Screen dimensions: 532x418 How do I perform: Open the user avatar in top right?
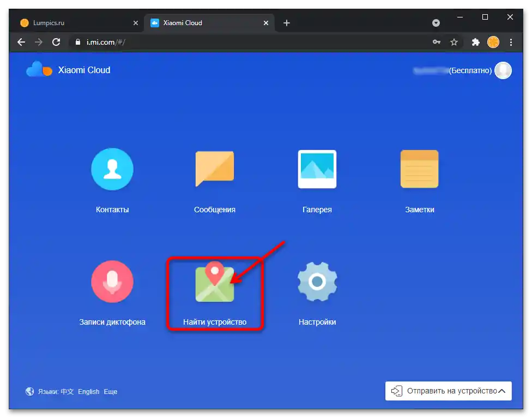[x=503, y=70]
